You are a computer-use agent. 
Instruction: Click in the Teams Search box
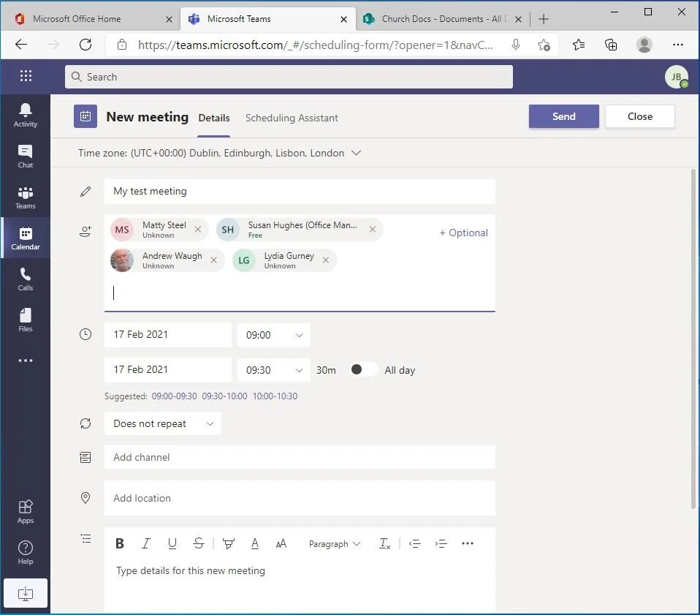[289, 77]
